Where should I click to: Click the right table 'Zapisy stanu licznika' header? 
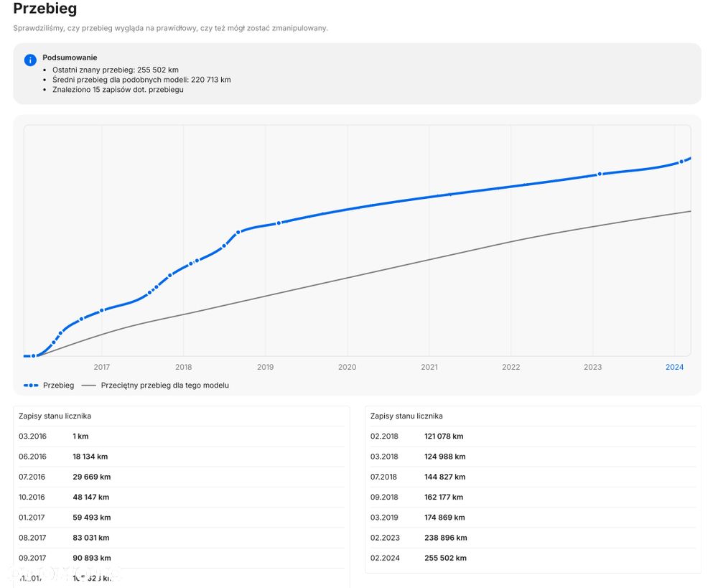tap(406, 416)
